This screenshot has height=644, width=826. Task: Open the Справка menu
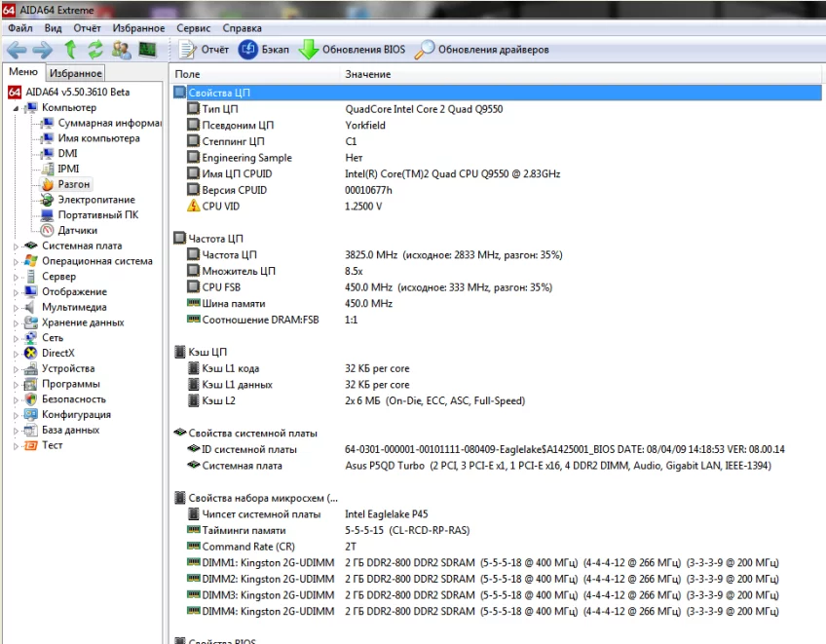click(x=242, y=28)
